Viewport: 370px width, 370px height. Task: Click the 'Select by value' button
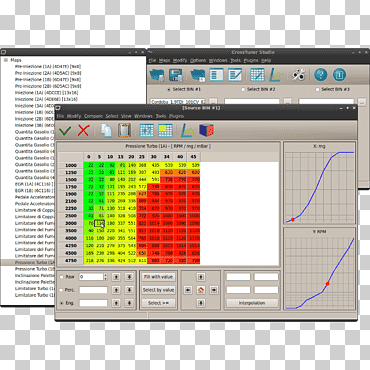pyautogui.click(x=158, y=290)
